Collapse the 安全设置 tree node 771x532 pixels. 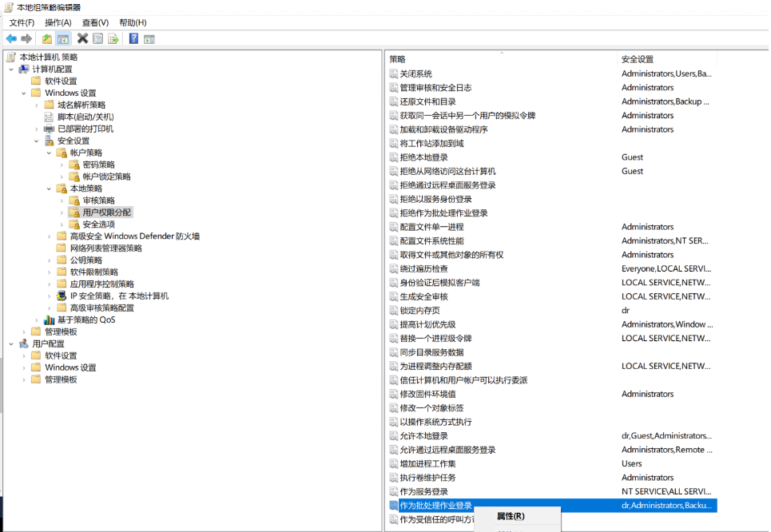click(37, 141)
